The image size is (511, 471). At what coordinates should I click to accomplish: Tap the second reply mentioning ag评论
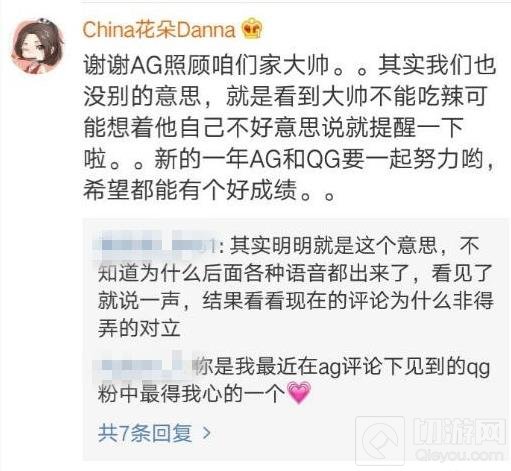(294, 380)
